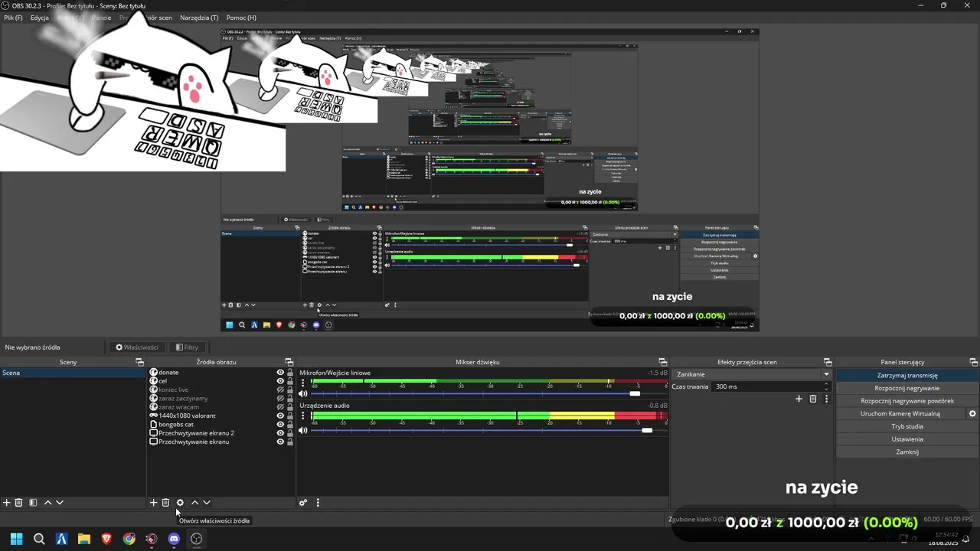Show the zaraz wracam source
The width and height of the screenshot is (980, 551).
point(280,407)
